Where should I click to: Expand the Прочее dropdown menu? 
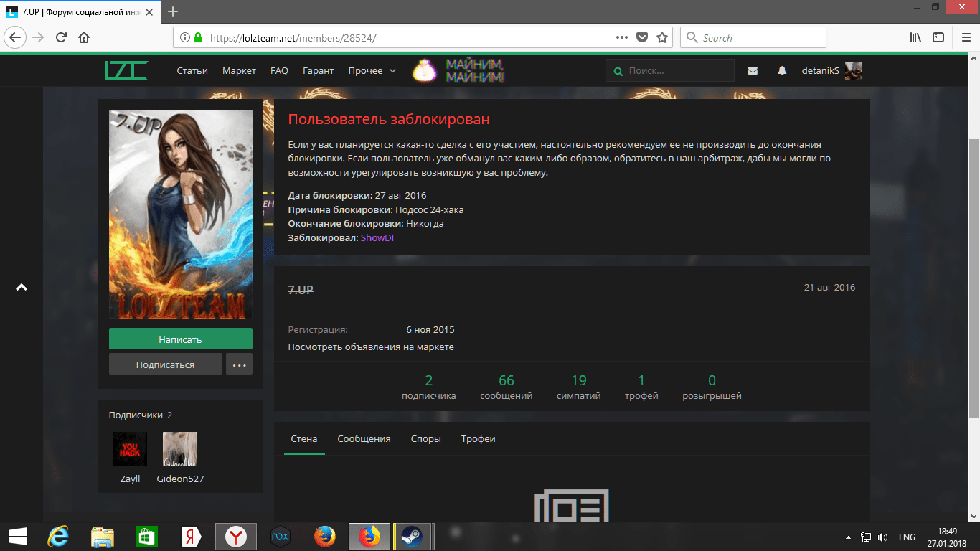(372, 71)
